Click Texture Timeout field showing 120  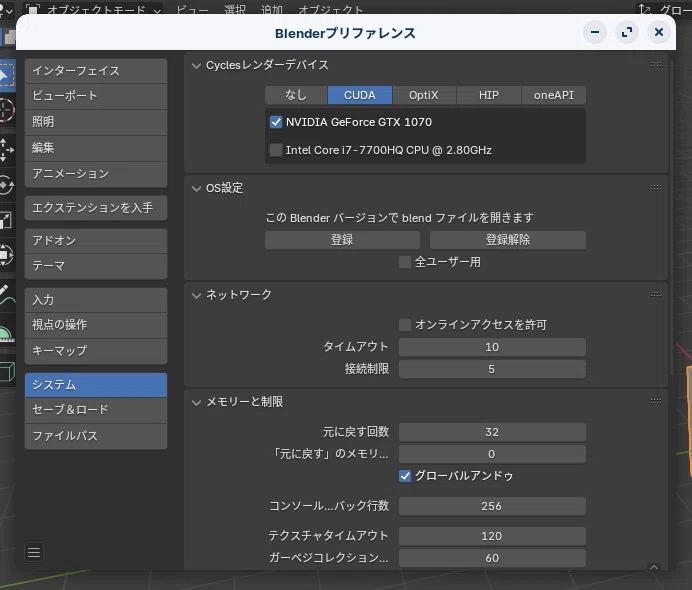(x=492, y=536)
